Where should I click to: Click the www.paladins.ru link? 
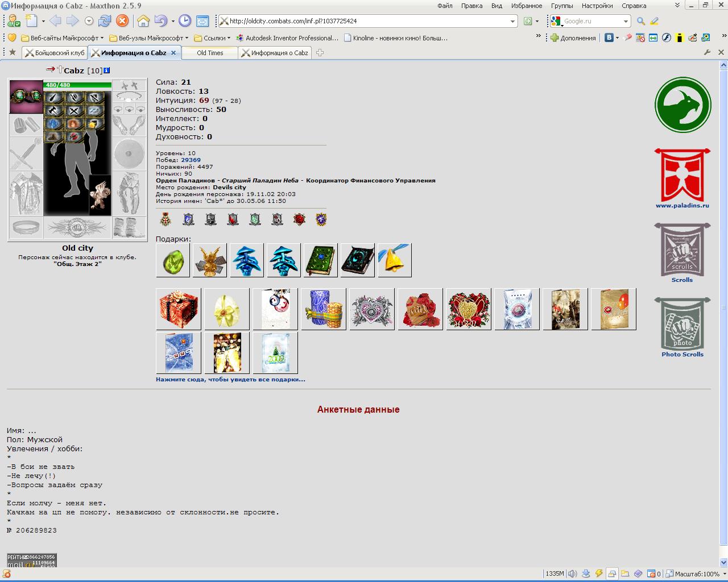tap(682, 206)
